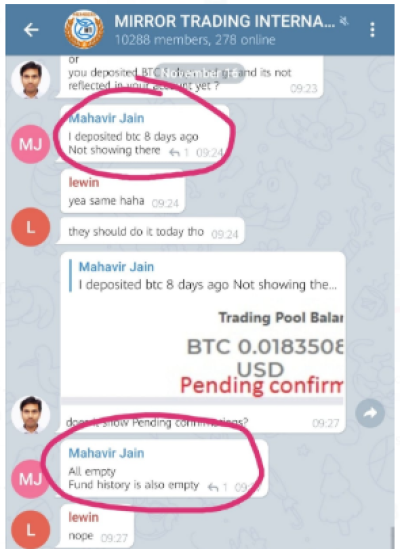Open group info via MIRROR TRADING title
Screen dimensions: 400x549
[x=225, y=22]
